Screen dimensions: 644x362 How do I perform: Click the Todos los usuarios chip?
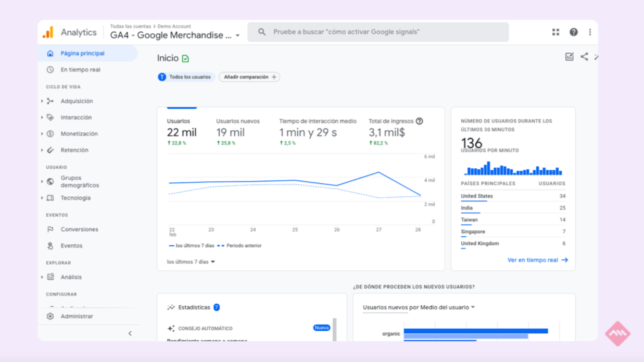(x=186, y=77)
